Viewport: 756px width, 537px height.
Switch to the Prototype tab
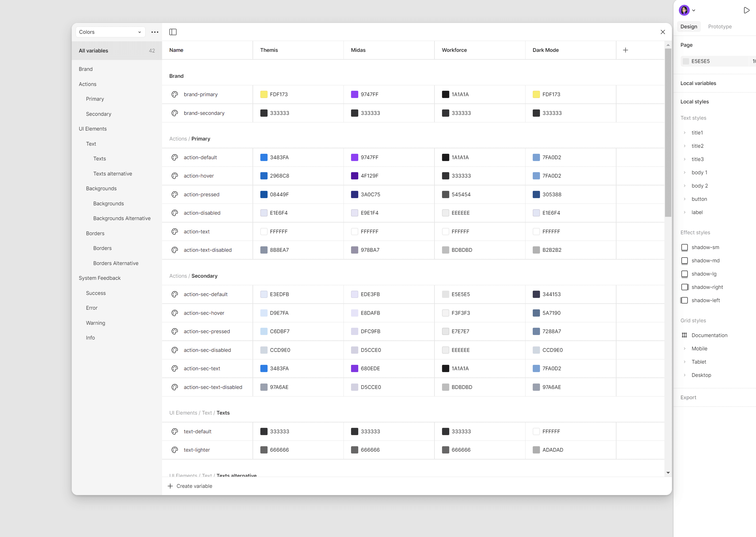point(720,26)
